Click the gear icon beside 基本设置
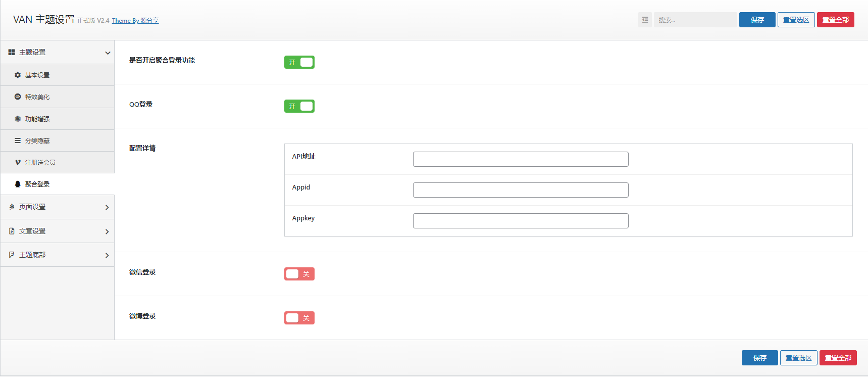The width and height of the screenshot is (868, 377). (18, 75)
